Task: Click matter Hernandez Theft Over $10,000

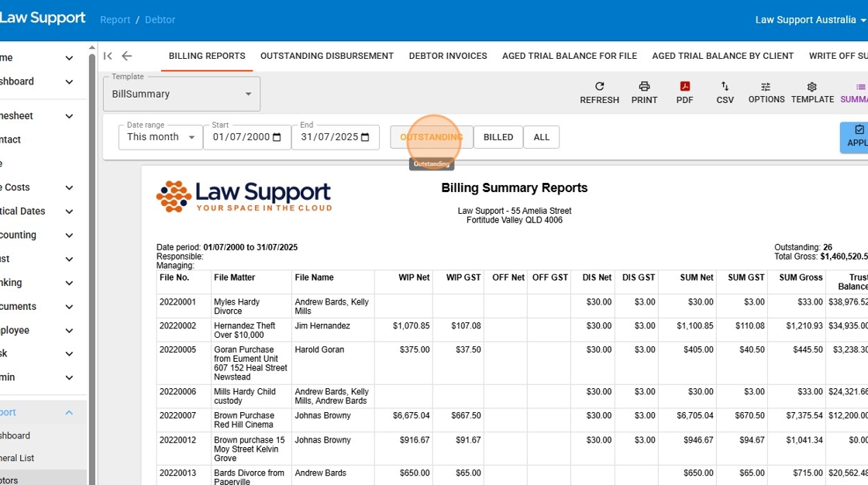Action: click(245, 330)
